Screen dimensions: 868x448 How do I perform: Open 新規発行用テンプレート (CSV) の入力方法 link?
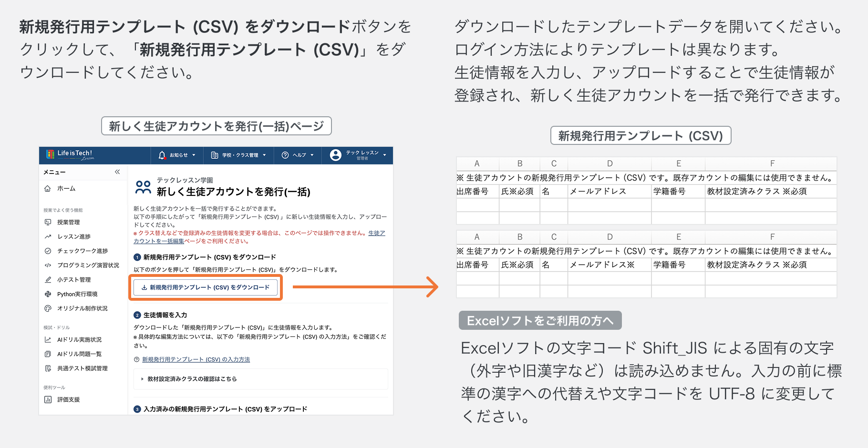pos(196,359)
